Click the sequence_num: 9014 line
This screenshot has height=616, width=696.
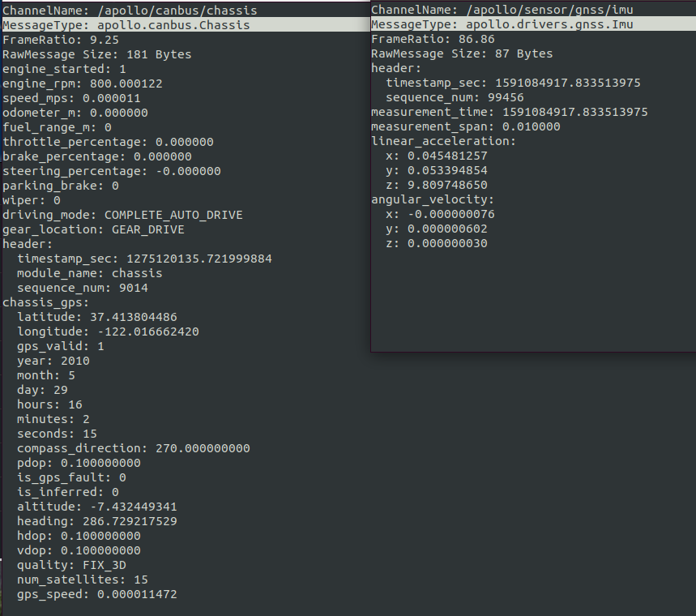tap(83, 289)
